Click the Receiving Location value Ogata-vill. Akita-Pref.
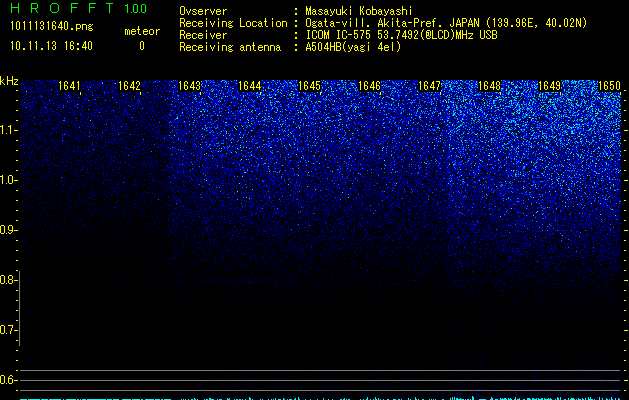629x400 pixels. (375, 23)
